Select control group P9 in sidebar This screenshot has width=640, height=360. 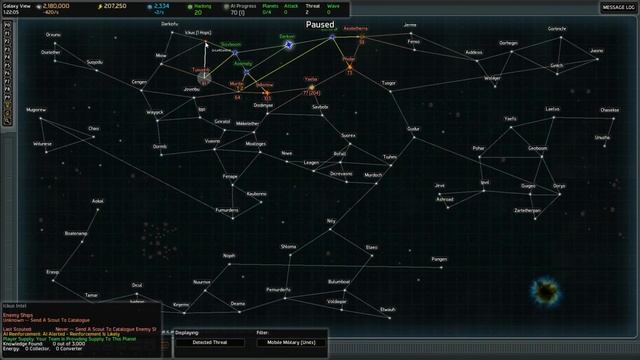(7, 98)
